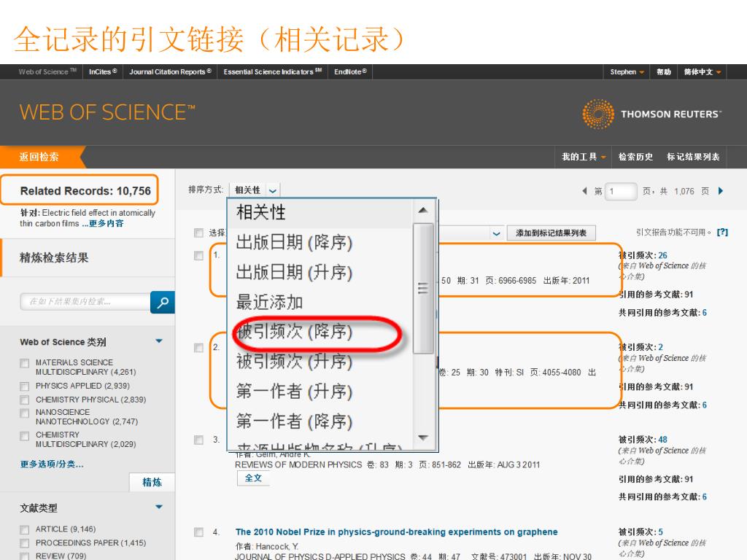
Task: Open the sort-by 相关性 dropdown arrow
Action: click(x=273, y=190)
